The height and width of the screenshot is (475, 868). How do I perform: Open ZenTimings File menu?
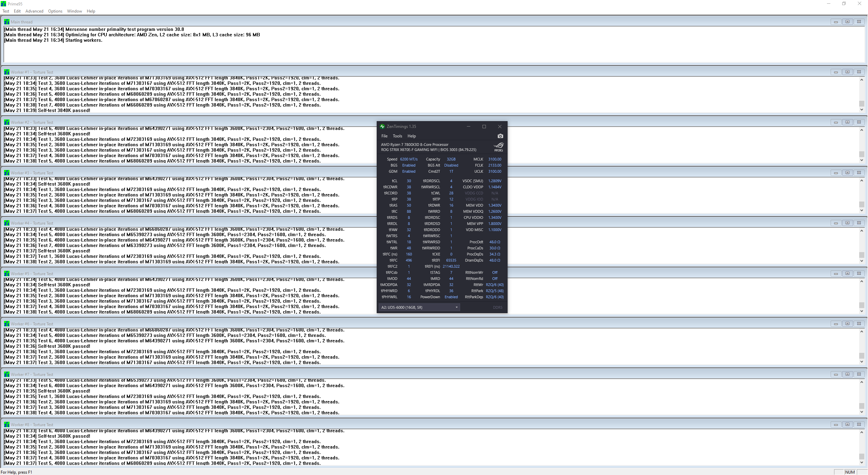384,136
